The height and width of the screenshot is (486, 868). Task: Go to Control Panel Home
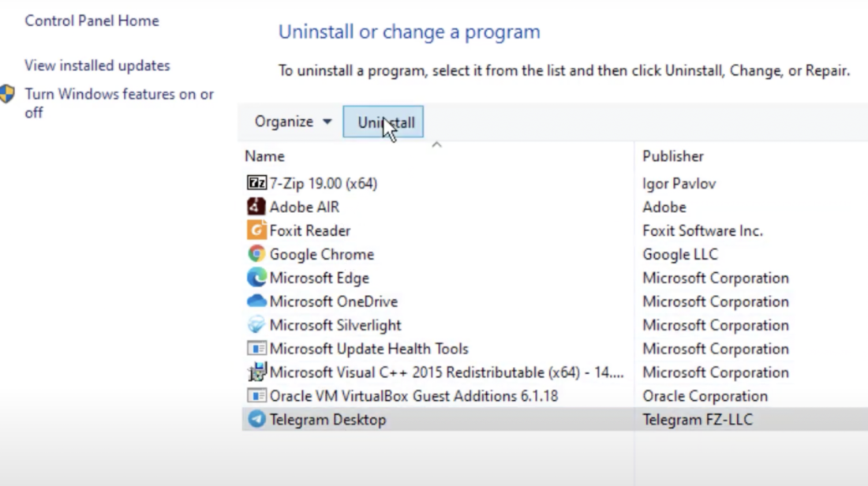[92, 21]
